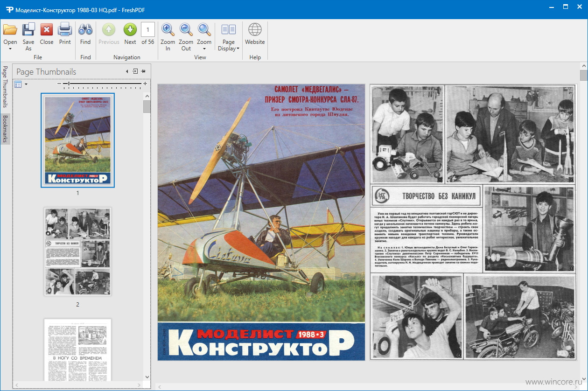Click the document view scroll up arrow

pos(584,66)
